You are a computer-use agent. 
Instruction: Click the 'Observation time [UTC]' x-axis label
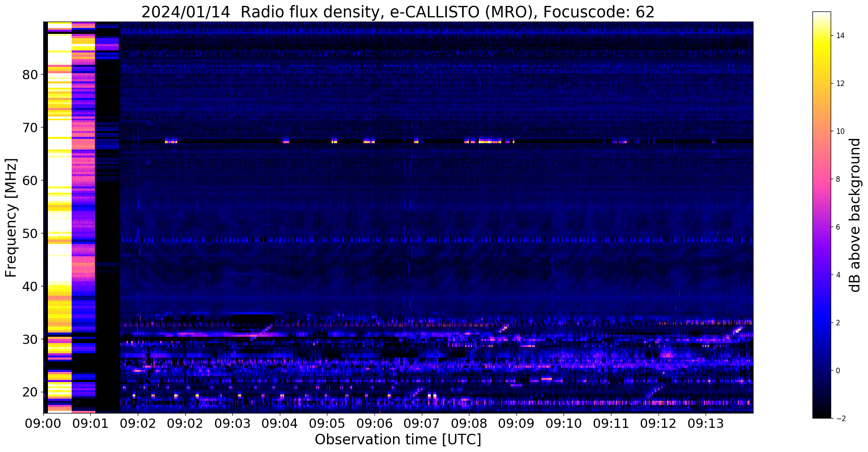point(398,440)
